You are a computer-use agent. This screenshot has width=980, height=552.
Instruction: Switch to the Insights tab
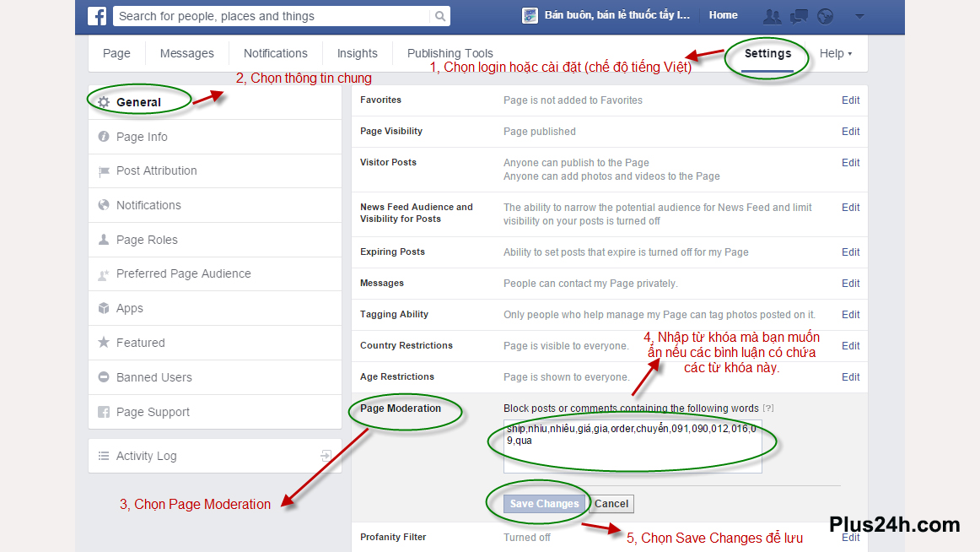coord(358,53)
